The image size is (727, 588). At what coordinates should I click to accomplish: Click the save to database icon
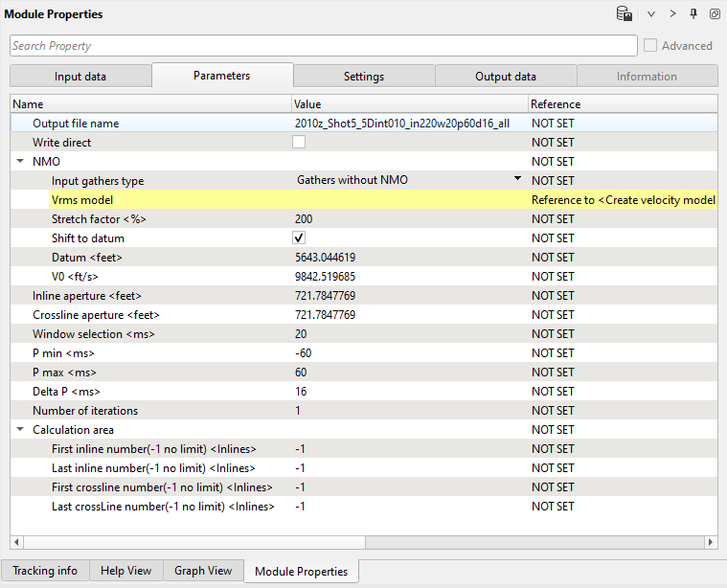624,14
